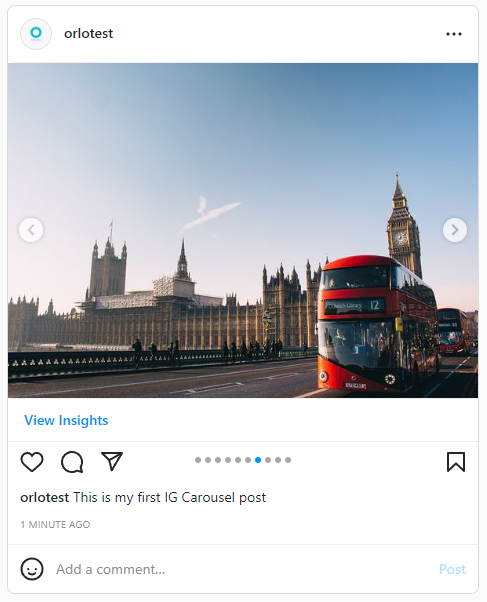Like the post with the heart icon
The width and height of the screenshot is (487, 602).
(32, 461)
